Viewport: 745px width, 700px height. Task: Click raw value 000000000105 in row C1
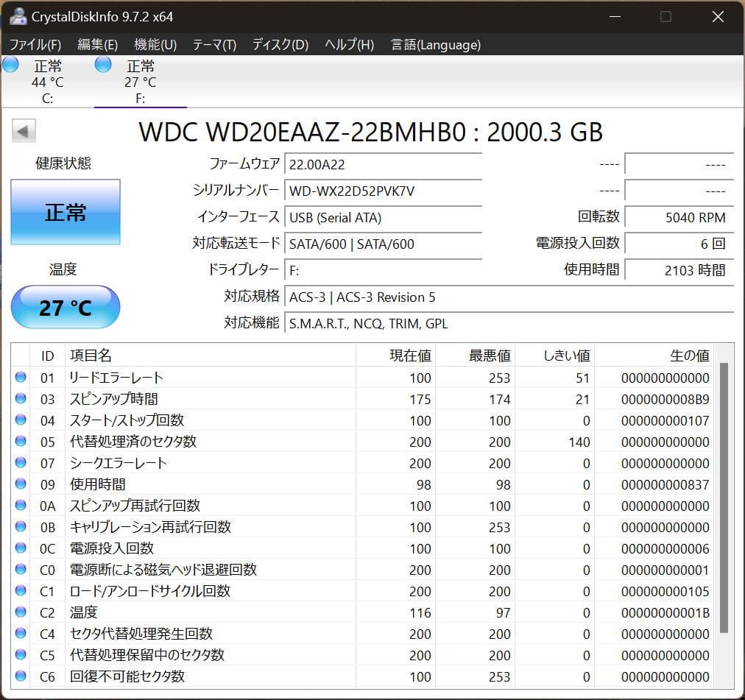click(x=665, y=592)
